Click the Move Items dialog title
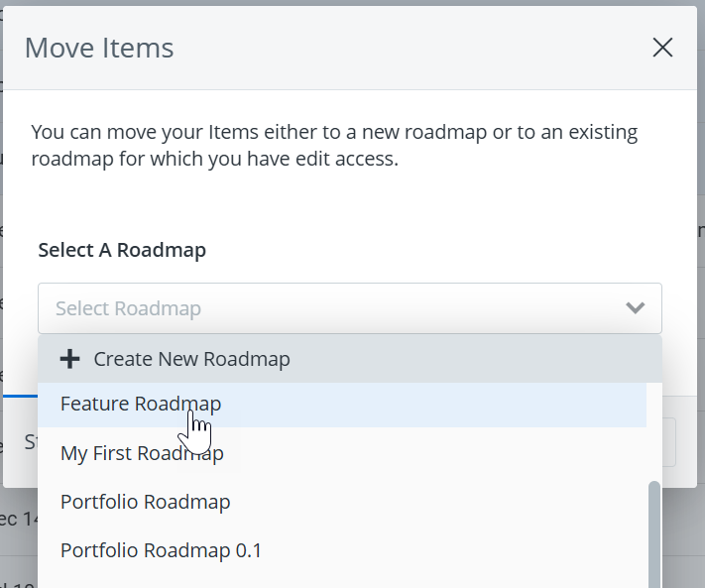This screenshot has height=588, width=705. [x=99, y=48]
